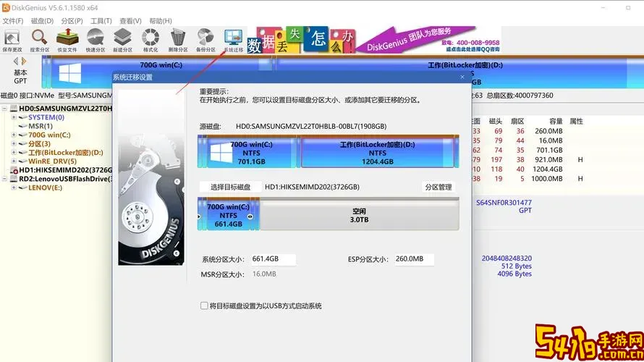Click the 选择目标磁盘 button

230,187
